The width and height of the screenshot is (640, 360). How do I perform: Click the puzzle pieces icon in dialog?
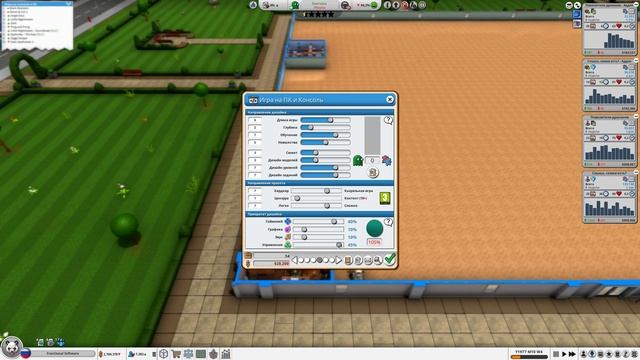387,160
